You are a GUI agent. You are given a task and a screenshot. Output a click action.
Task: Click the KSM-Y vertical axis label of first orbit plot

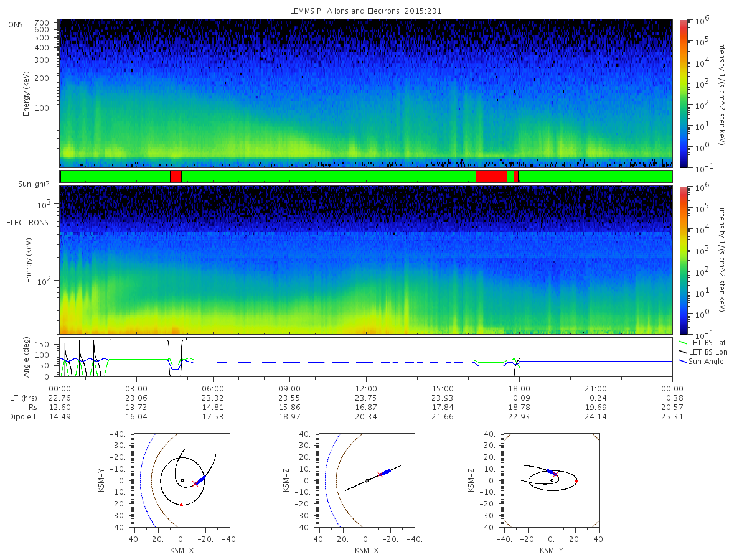[101, 480]
